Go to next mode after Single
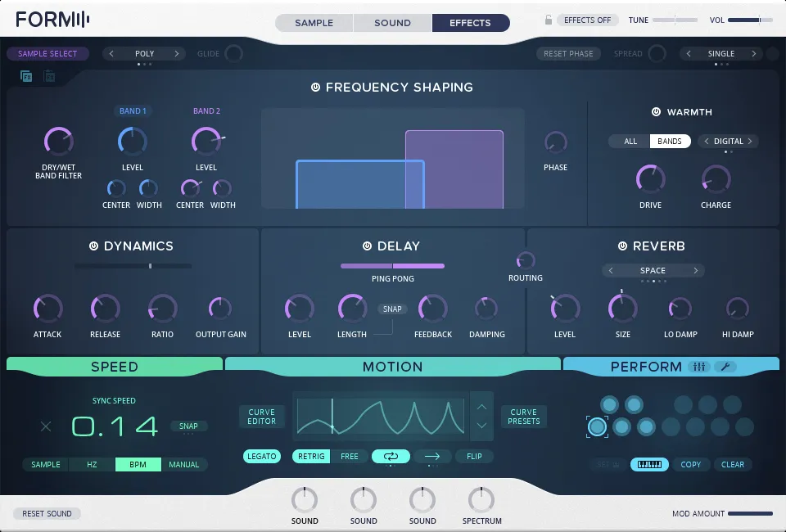 (753, 53)
